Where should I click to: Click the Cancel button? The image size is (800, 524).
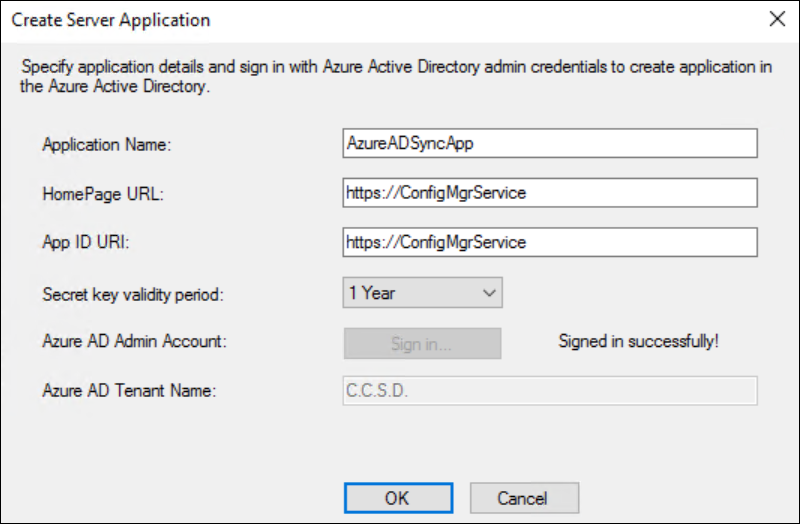[524, 498]
